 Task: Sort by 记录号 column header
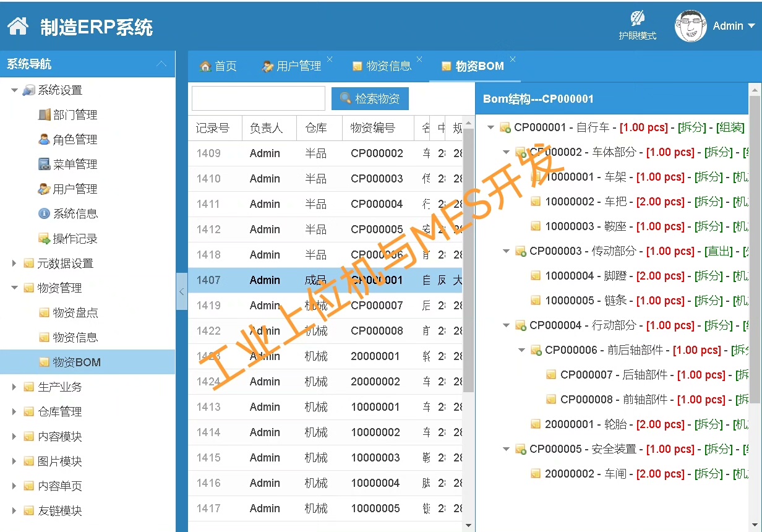(x=215, y=128)
